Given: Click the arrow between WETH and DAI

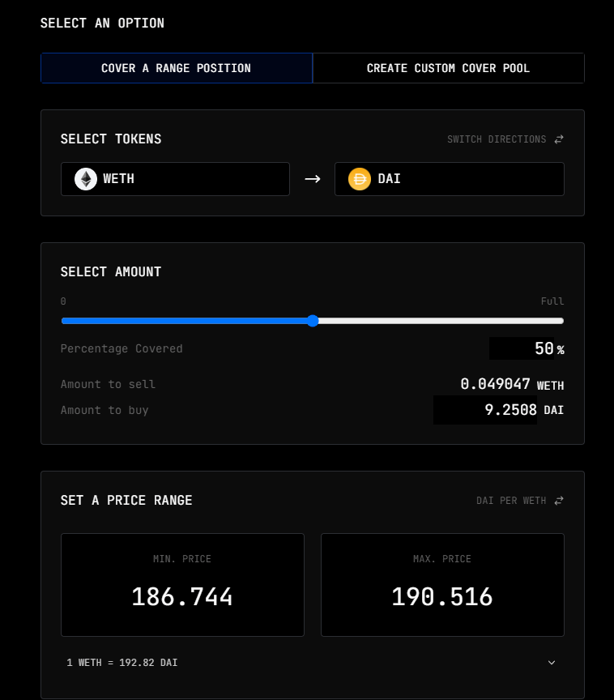Looking at the screenshot, I should click(x=313, y=179).
